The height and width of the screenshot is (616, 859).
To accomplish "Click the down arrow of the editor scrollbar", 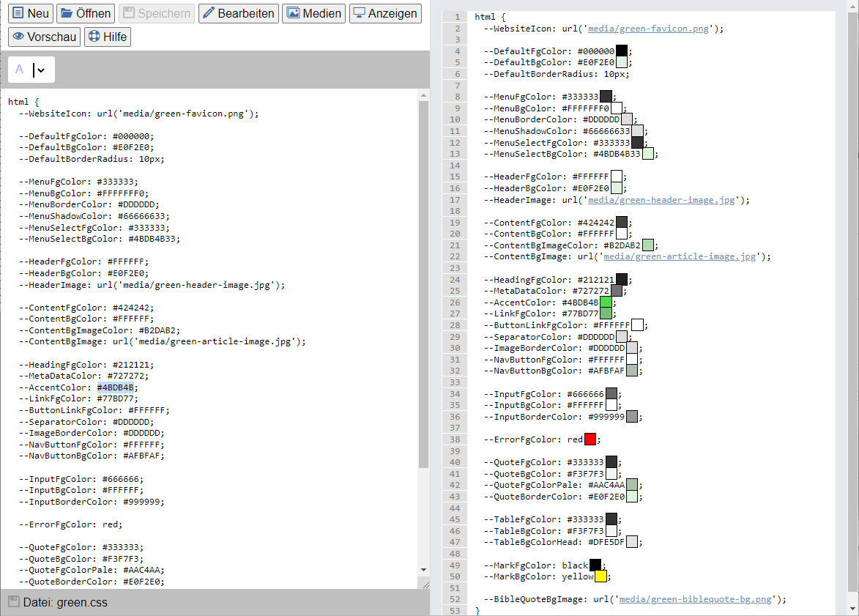I will tap(423, 570).
